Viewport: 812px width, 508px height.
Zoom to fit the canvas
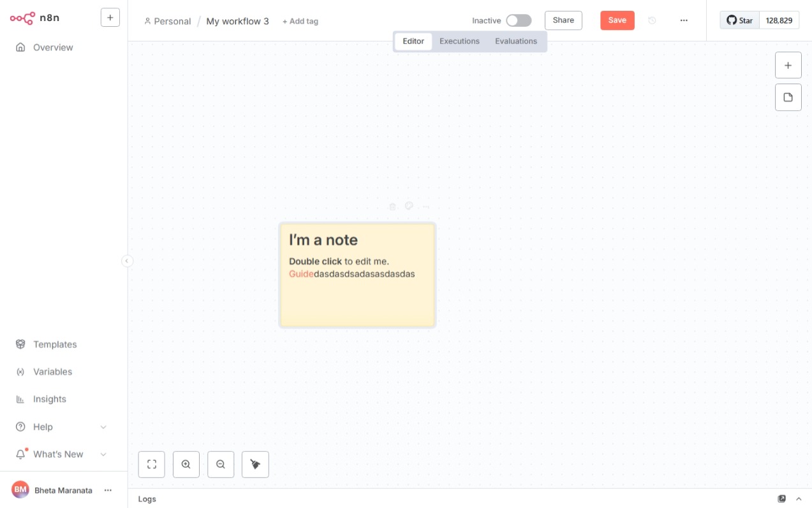click(152, 465)
